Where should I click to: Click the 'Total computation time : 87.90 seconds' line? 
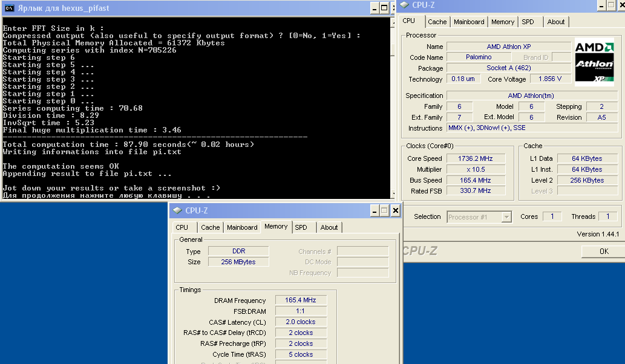128,145
